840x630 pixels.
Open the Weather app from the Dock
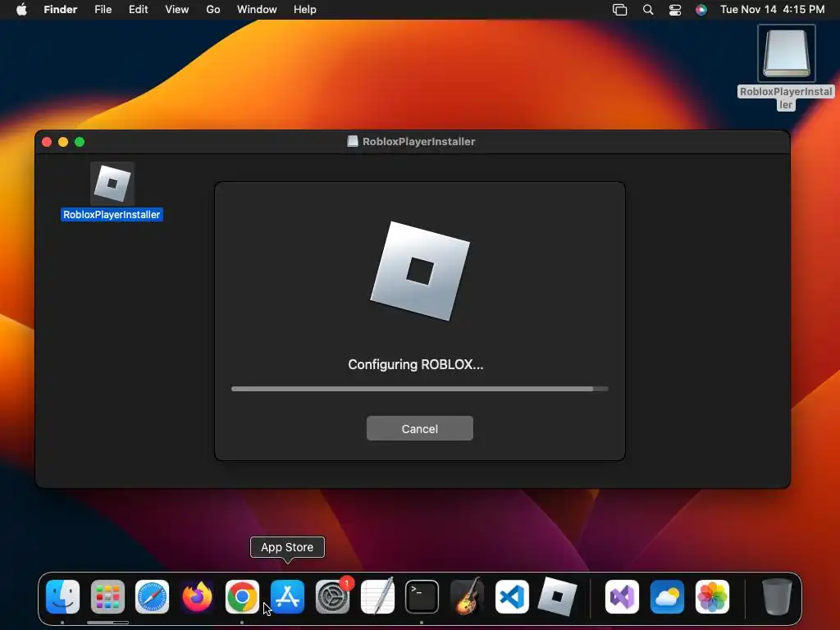667,597
